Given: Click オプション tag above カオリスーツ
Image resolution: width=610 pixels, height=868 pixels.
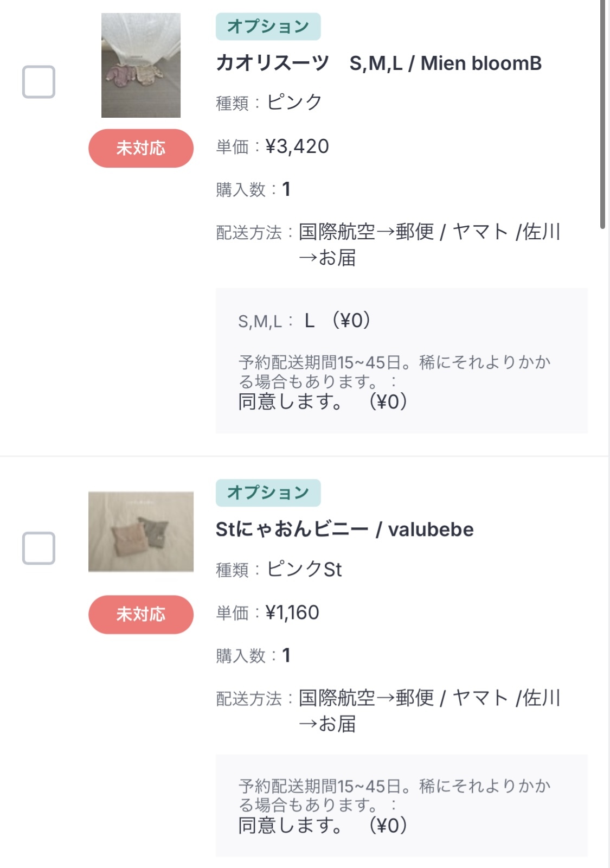Looking at the screenshot, I should (x=268, y=27).
